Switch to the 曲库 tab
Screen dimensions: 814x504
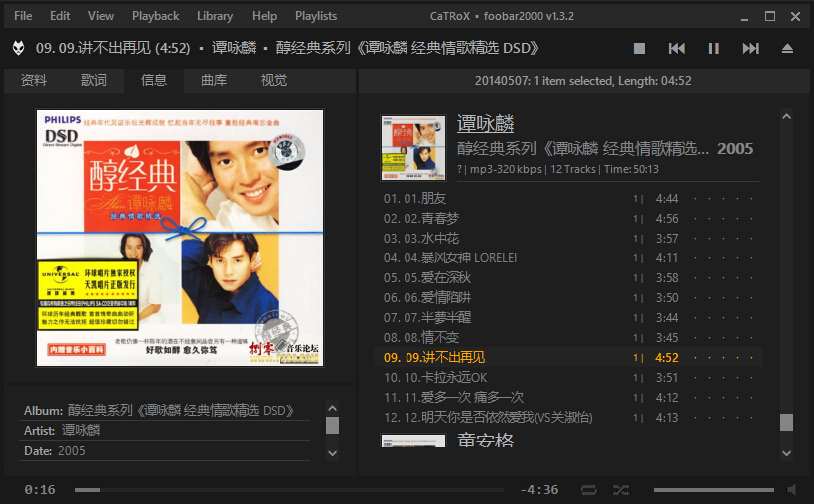pos(214,81)
